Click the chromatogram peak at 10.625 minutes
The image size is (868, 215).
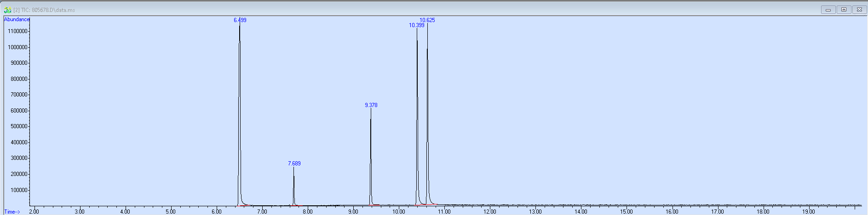(427, 115)
